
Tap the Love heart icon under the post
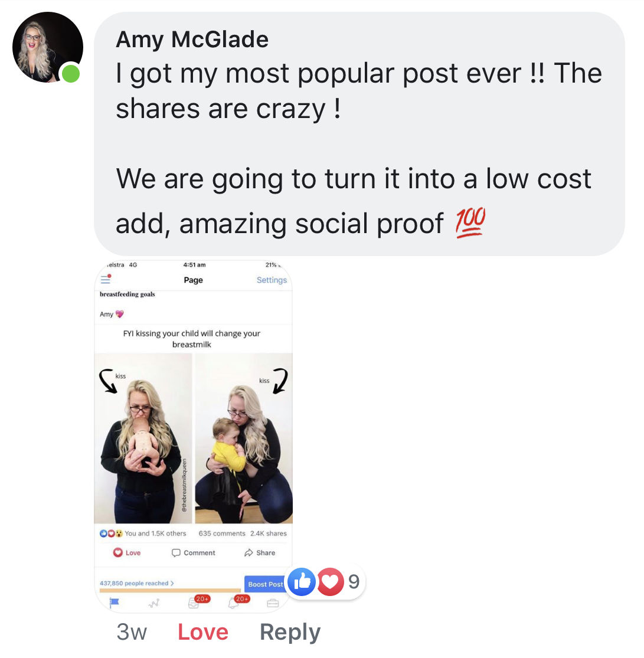coord(118,553)
